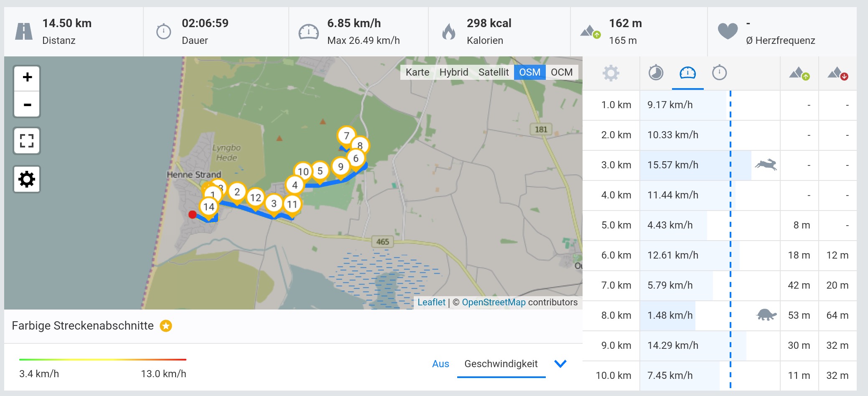Select speedometer speed column icon

click(687, 73)
